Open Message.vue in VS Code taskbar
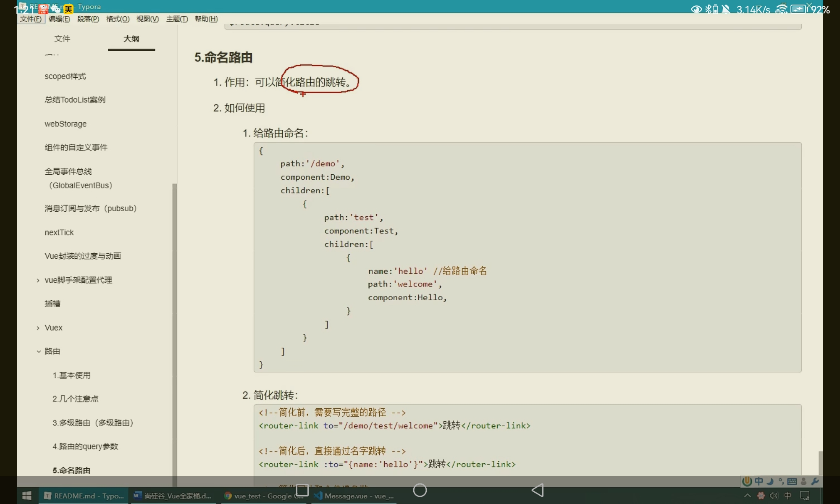The width and height of the screenshot is (840, 504). (x=355, y=496)
